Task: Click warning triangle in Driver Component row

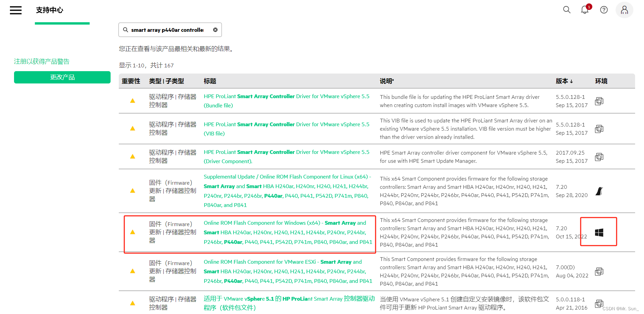Action: coord(132,157)
